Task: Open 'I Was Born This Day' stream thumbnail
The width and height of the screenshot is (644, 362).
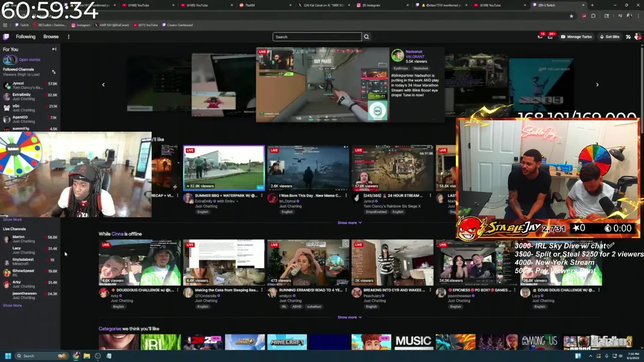Action: 308,168
